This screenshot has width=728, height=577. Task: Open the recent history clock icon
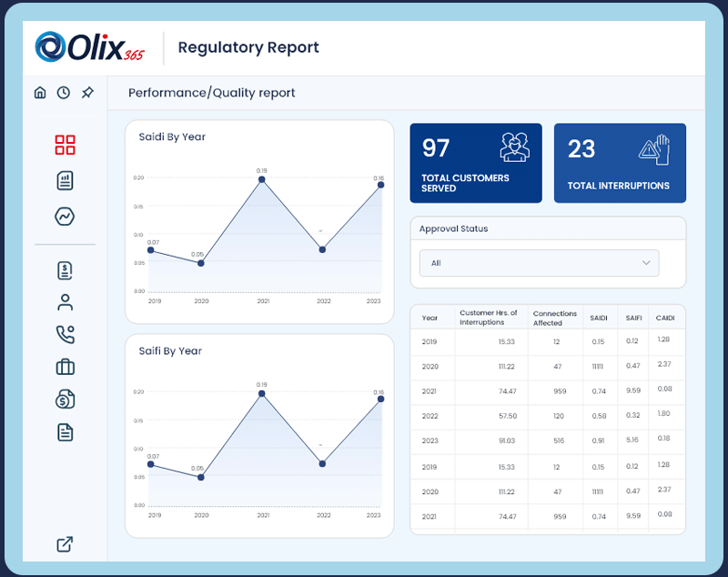(x=64, y=92)
